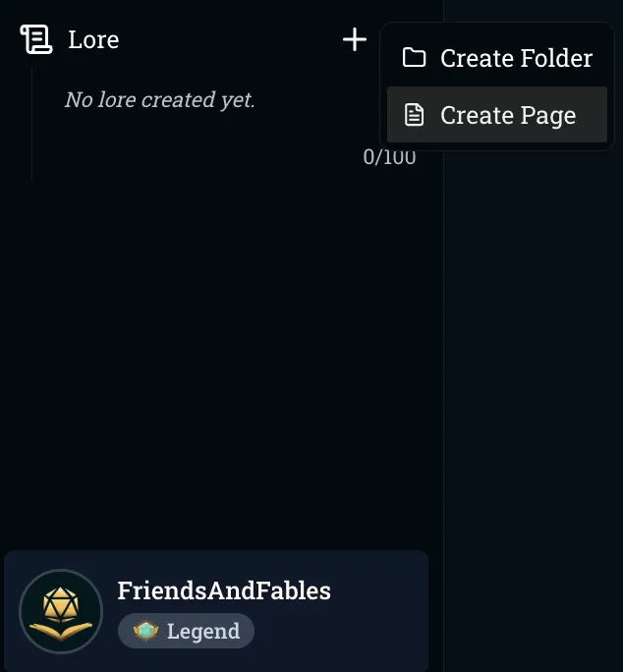Click the "Create Folder" text label

click(516, 58)
